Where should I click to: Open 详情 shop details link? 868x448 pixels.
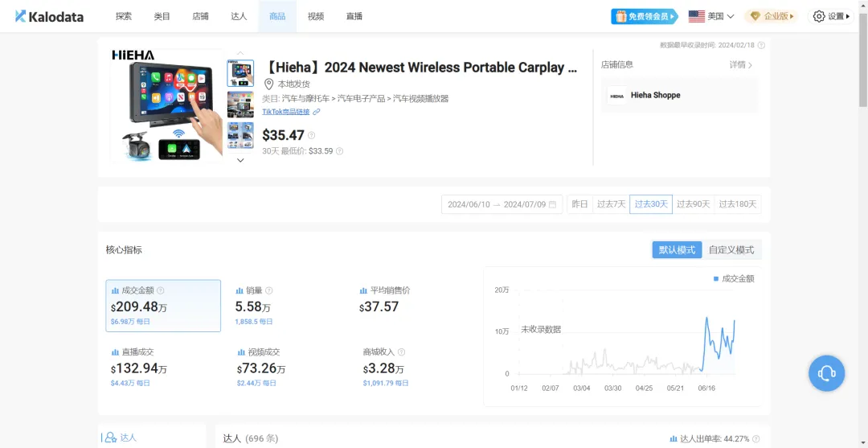click(x=741, y=65)
